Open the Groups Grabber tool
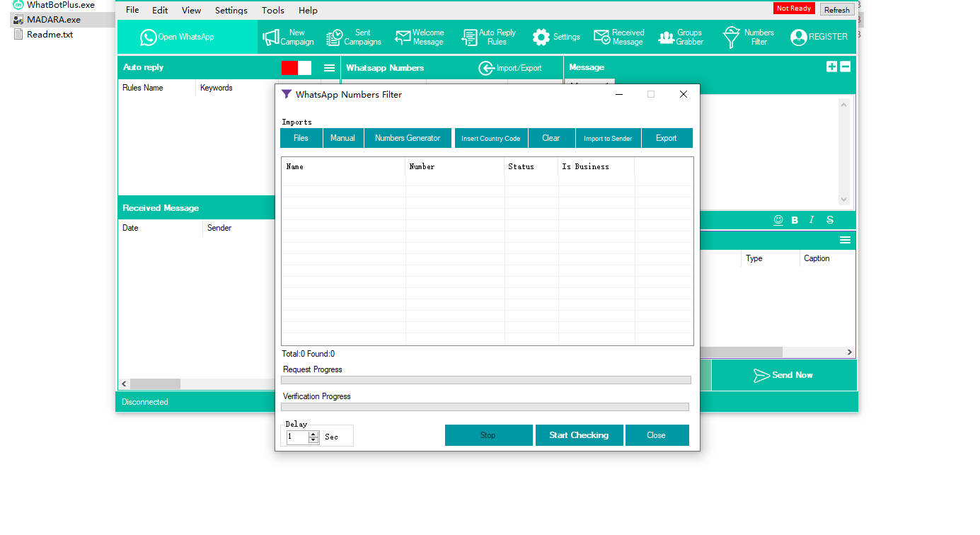The image size is (980, 535). coord(681,37)
